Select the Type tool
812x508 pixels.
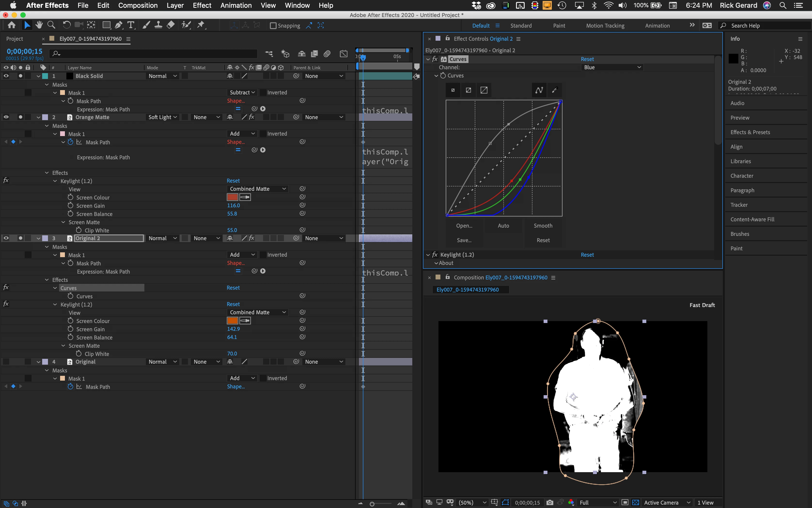tap(131, 25)
